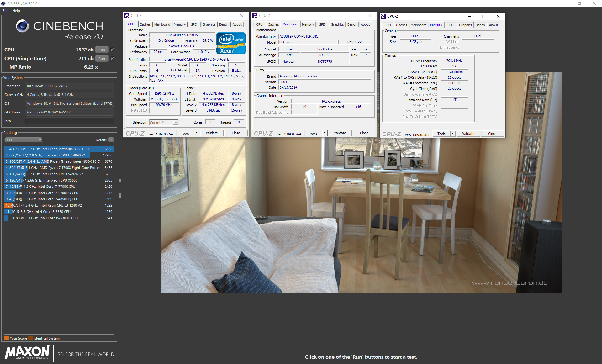
Task: Open the File menu
Action: click(x=5, y=11)
